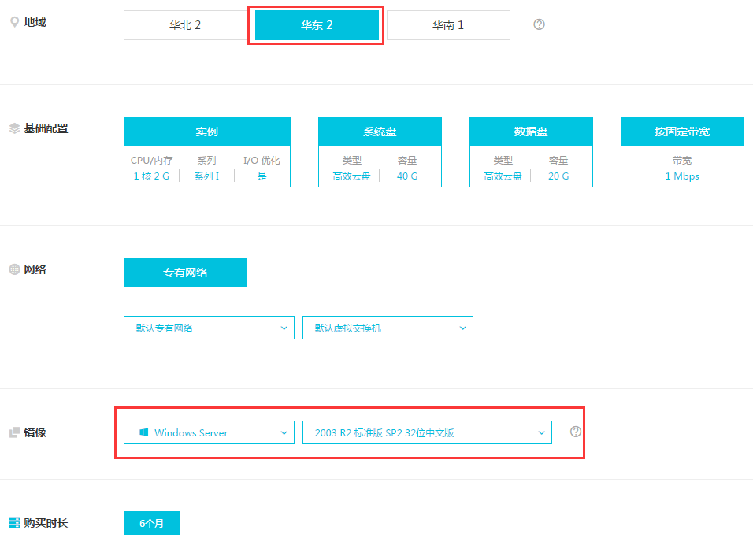Click the 1 Mbps bandwidth value
Screen dimensions: 753x560
click(x=681, y=176)
